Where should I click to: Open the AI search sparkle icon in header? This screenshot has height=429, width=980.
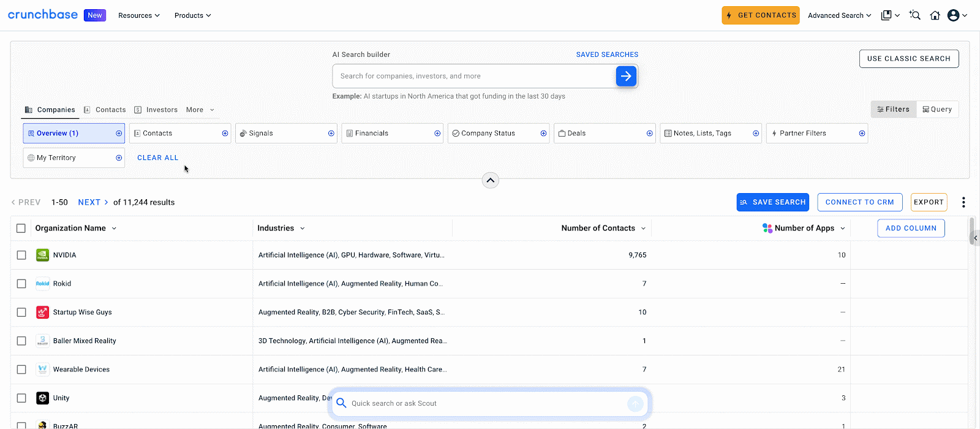click(915, 15)
